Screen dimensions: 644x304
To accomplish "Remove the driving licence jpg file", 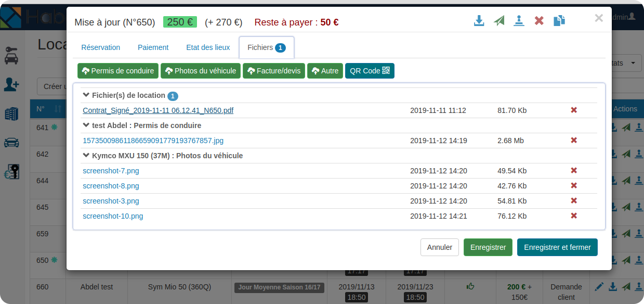I will pos(574,141).
